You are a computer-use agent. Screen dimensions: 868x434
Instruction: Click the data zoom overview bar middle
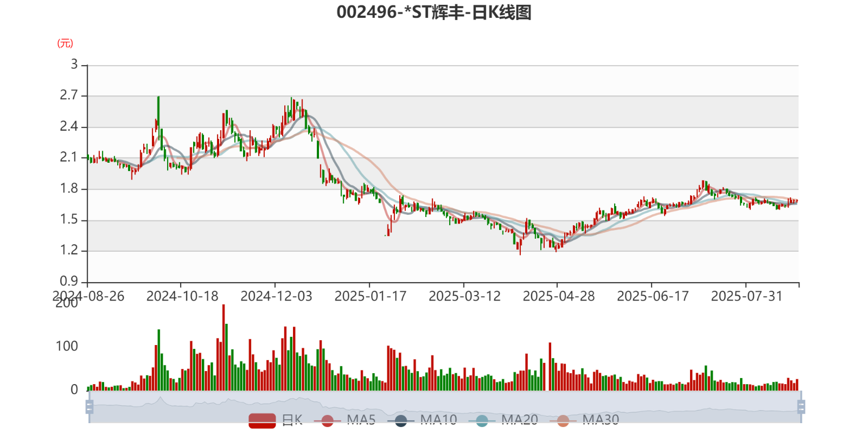coord(445,407)
